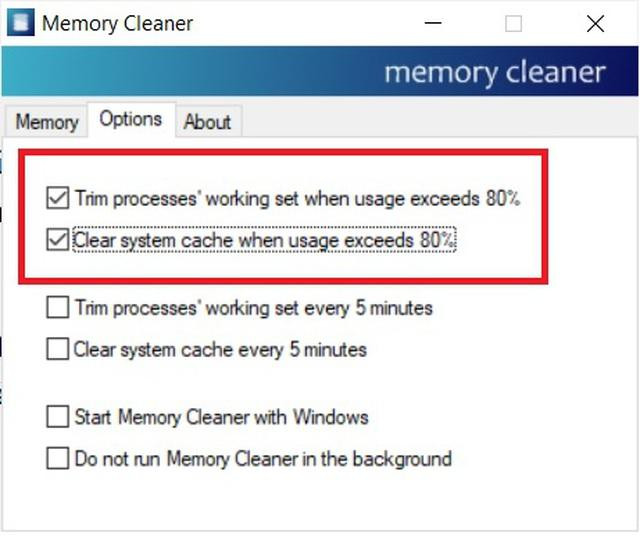Open the About tab

coord(207,122)
